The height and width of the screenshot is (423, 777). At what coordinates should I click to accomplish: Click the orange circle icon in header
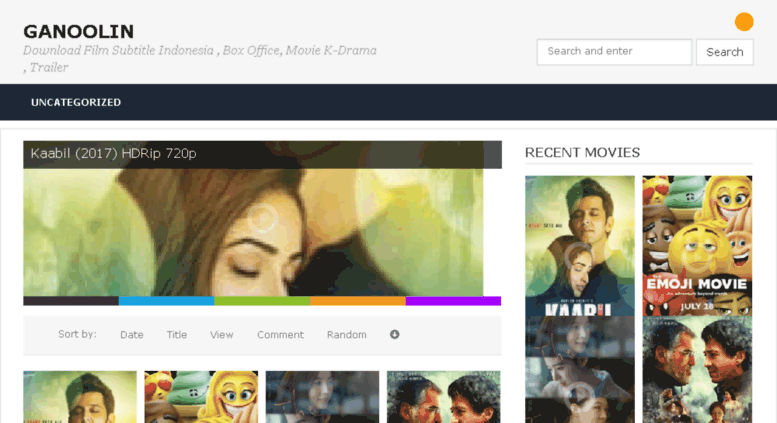click(744, 22)
